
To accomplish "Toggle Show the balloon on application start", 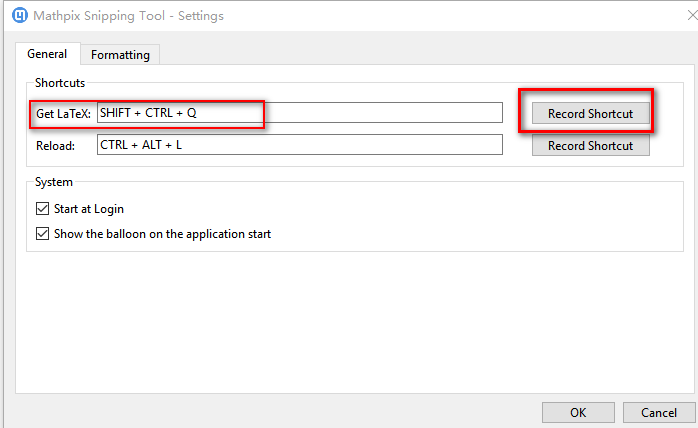I will 42,233.
